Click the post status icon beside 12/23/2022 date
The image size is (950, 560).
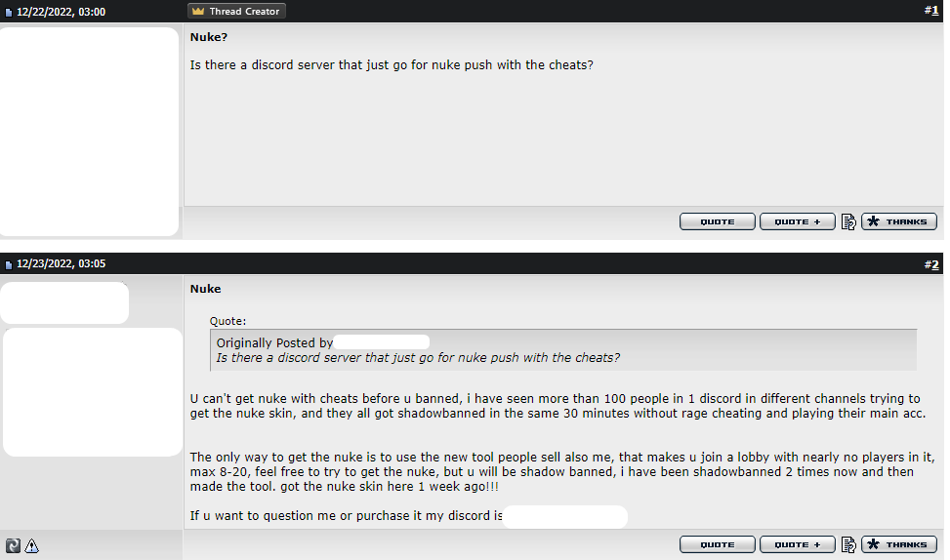coord(9,264)
